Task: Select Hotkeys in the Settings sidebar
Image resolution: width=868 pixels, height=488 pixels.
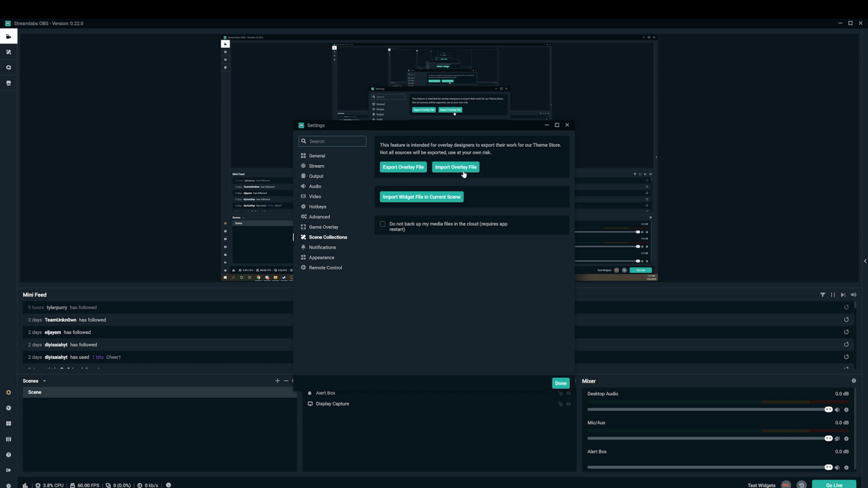Action: coord(318,207)
